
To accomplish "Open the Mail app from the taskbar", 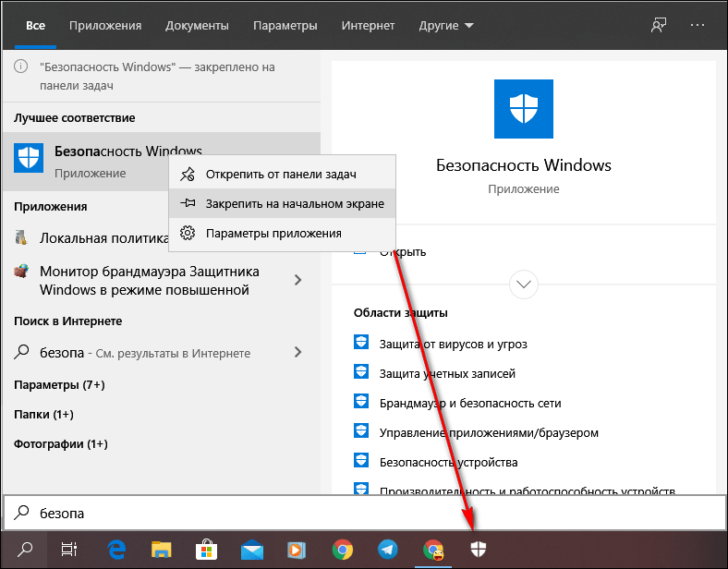I will [x=252, y=551].
